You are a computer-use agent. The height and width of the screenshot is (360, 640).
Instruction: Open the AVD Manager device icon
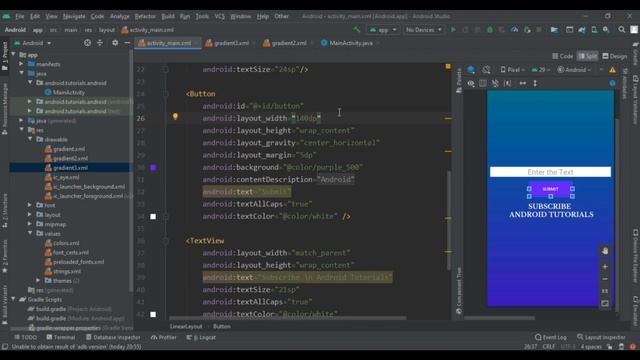594,30
